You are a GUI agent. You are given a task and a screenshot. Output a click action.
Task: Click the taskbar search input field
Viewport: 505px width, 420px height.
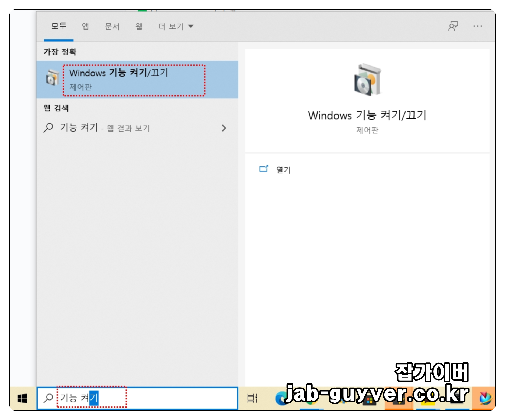tap(137, 398)
